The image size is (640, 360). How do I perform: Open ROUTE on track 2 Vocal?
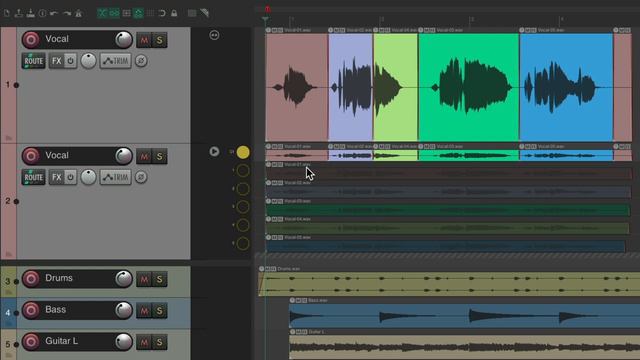(33, 177)
